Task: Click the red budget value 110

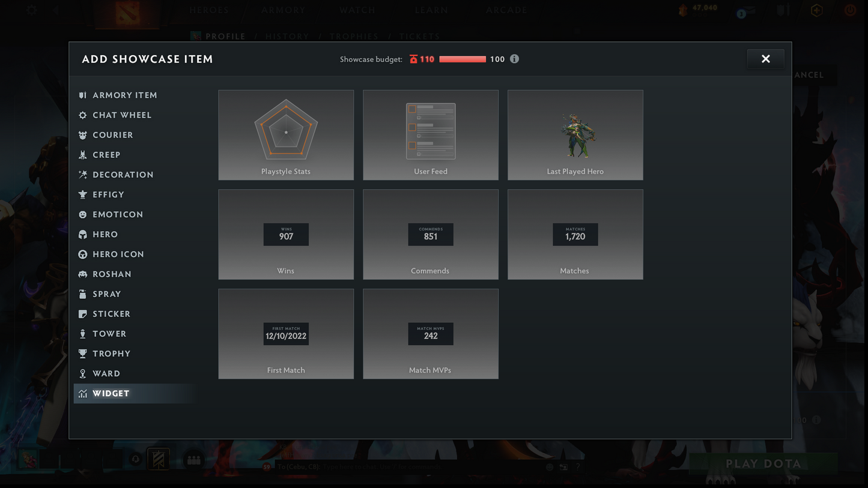Action: (x=427, y=59)
